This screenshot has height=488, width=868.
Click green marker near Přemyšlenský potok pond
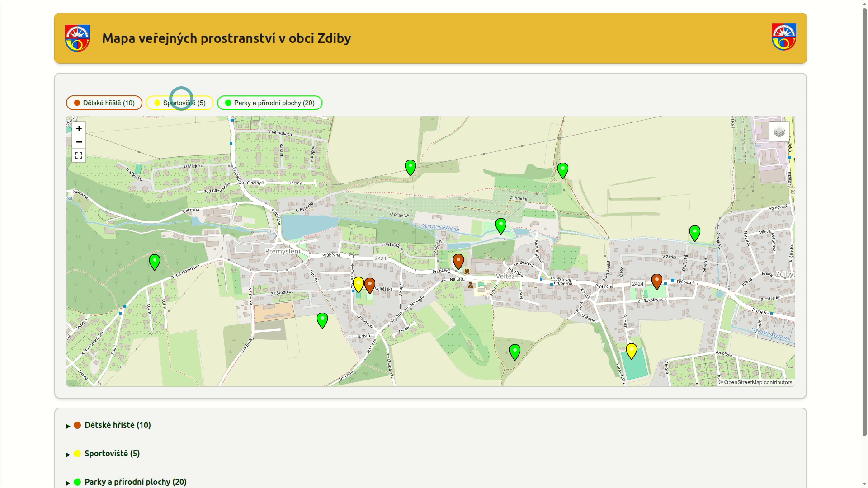[x=501, y=226]
